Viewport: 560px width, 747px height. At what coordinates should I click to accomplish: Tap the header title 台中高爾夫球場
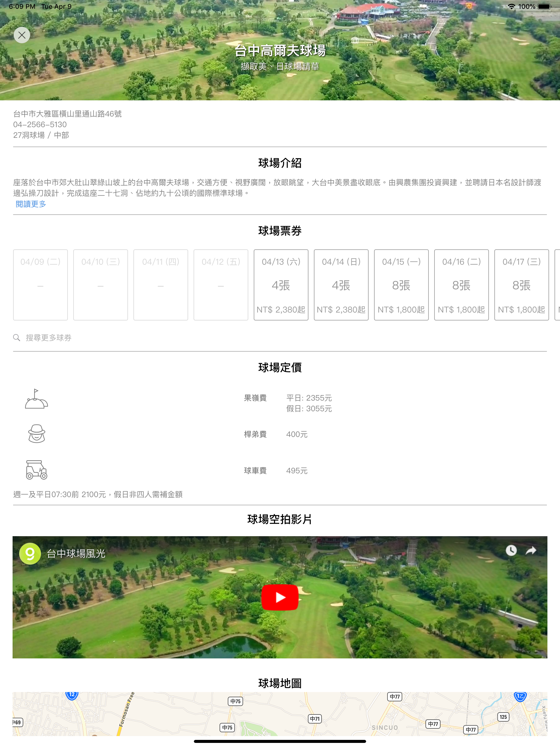click(x=280, y=51)
